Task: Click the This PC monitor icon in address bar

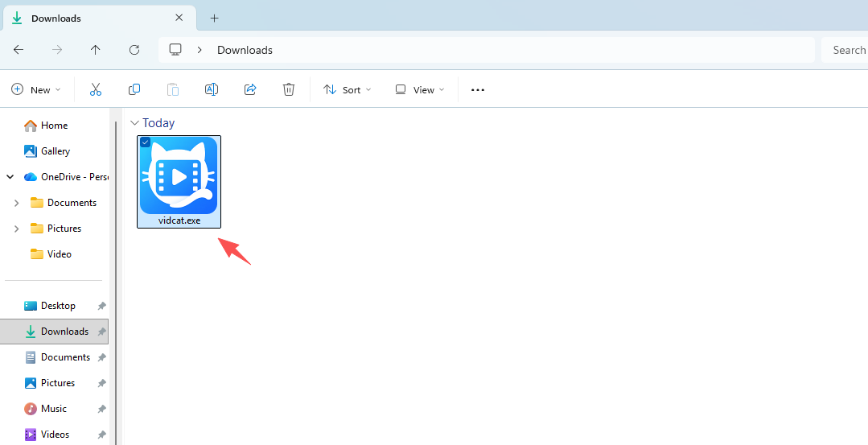Action: tap(175, 50)
